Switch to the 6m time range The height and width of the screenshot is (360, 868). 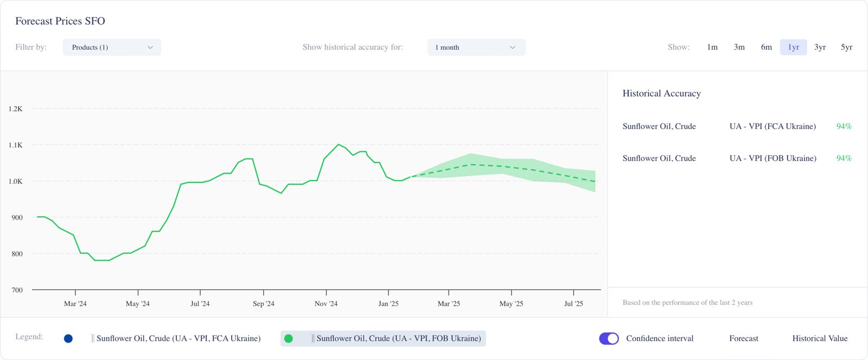(766, 47)
